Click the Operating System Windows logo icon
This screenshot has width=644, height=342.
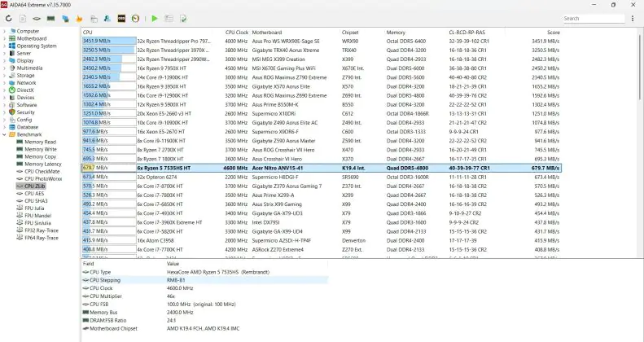12,46
